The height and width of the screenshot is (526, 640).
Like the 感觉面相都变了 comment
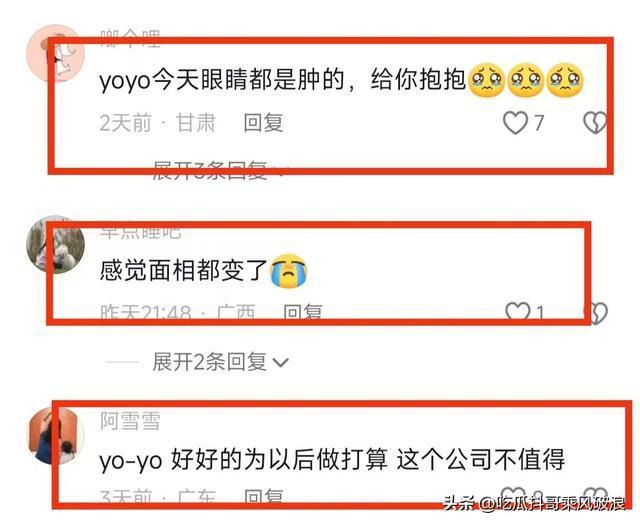(x=518, y=312)
